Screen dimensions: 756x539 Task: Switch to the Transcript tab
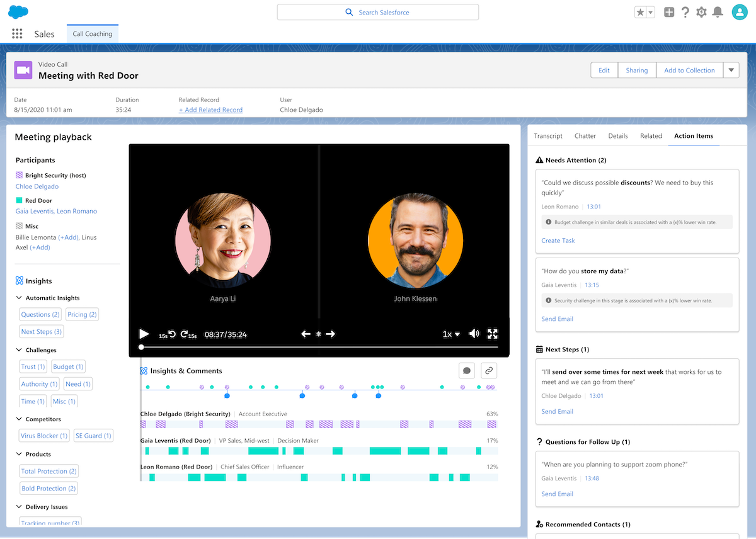(x=547, y=136)
